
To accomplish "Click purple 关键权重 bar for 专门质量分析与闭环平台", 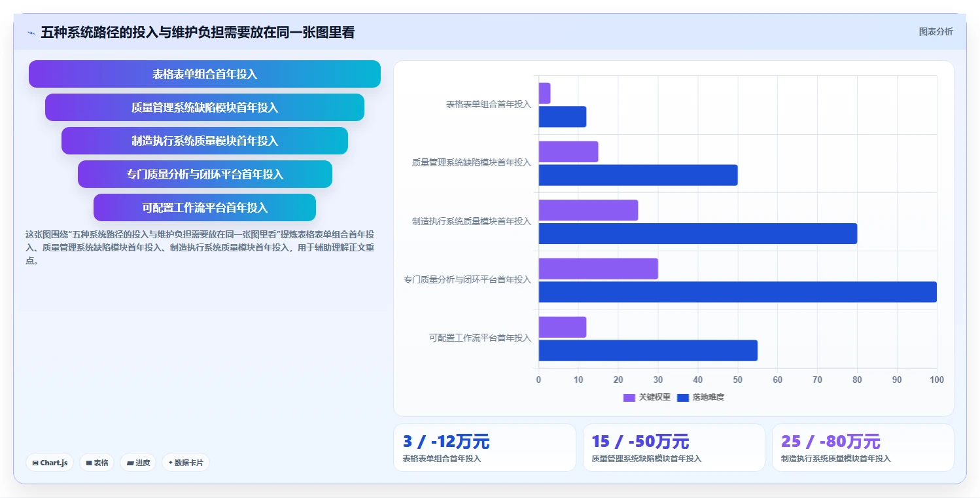I will coord(599,268).
